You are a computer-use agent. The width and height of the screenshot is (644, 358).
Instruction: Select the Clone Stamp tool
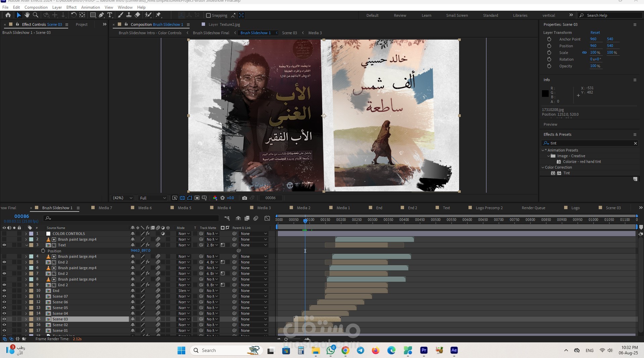point(129,15)
